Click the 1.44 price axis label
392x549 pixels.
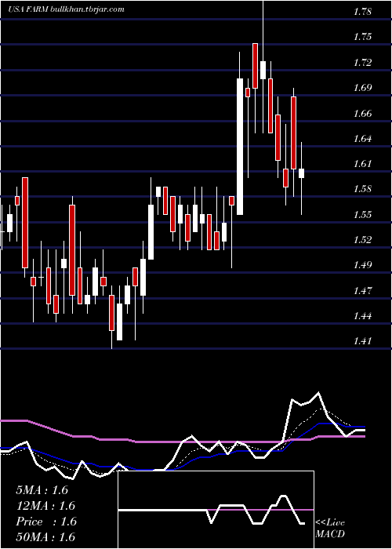[362, 316]
